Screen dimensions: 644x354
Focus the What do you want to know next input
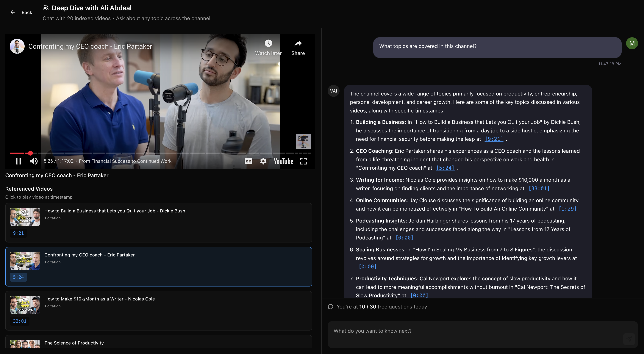483,334
